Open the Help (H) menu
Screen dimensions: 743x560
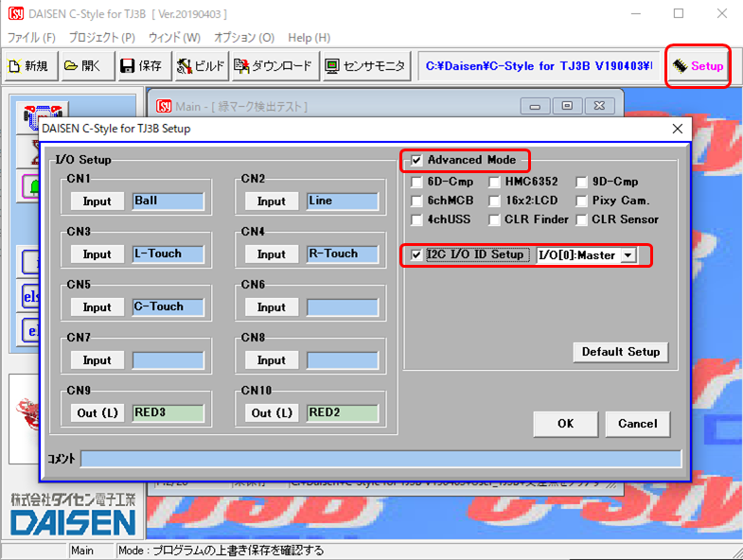[309, 38]
